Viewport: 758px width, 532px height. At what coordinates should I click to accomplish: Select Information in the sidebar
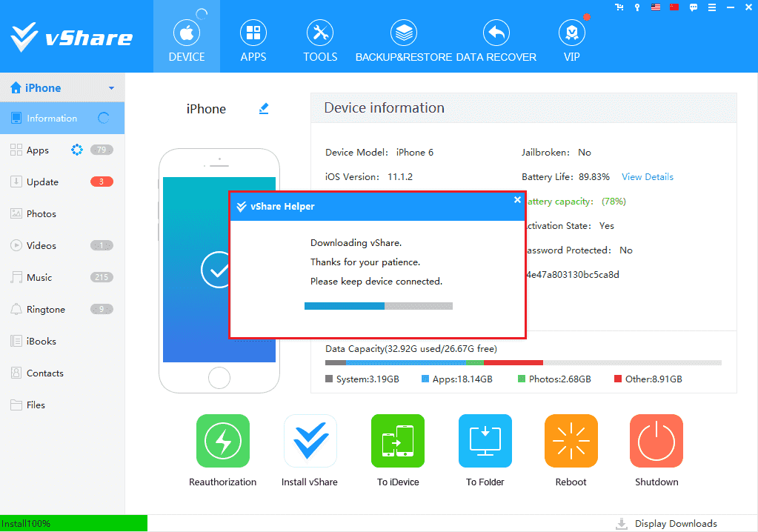tap(62, 118)
